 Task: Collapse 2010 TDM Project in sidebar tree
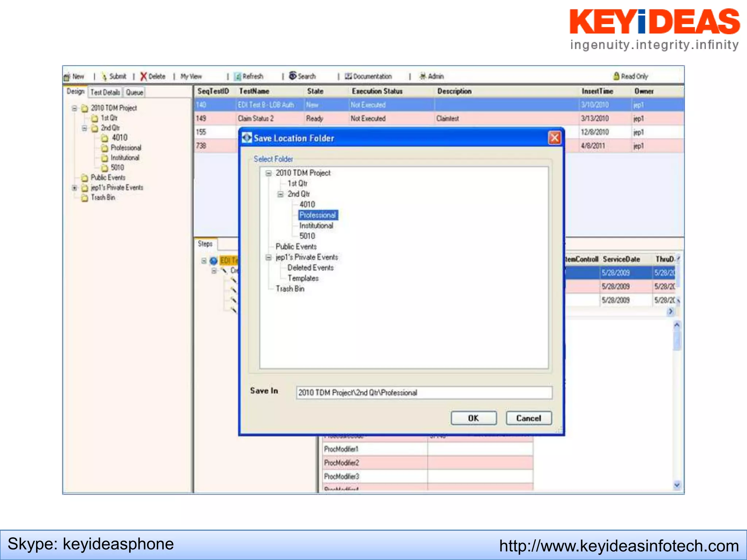pyautogui.click(x=74, y=108)
